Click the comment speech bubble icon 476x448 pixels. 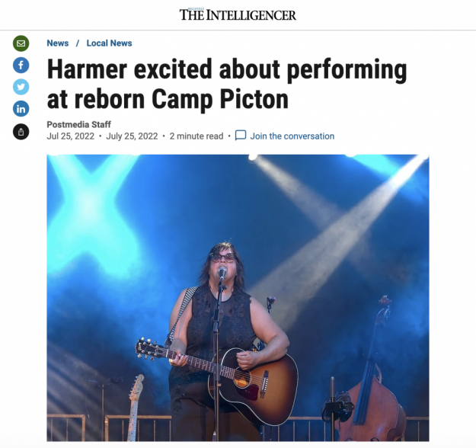click(241, 136)
